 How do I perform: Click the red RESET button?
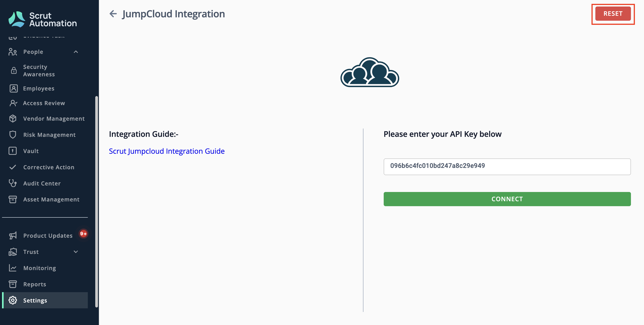coord(613,14)
